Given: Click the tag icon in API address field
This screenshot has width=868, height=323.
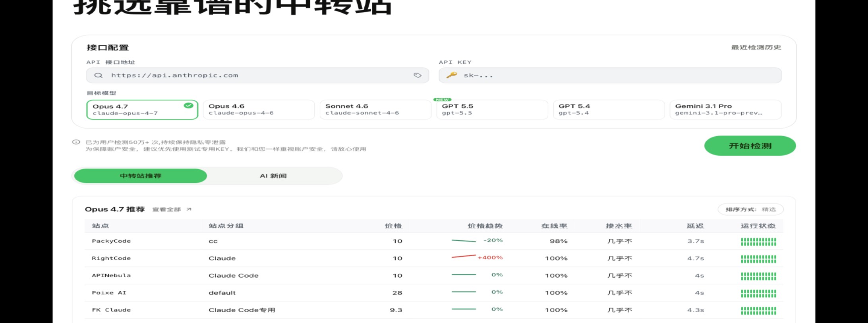Looking at the screenshot, I should pos(418,75).
